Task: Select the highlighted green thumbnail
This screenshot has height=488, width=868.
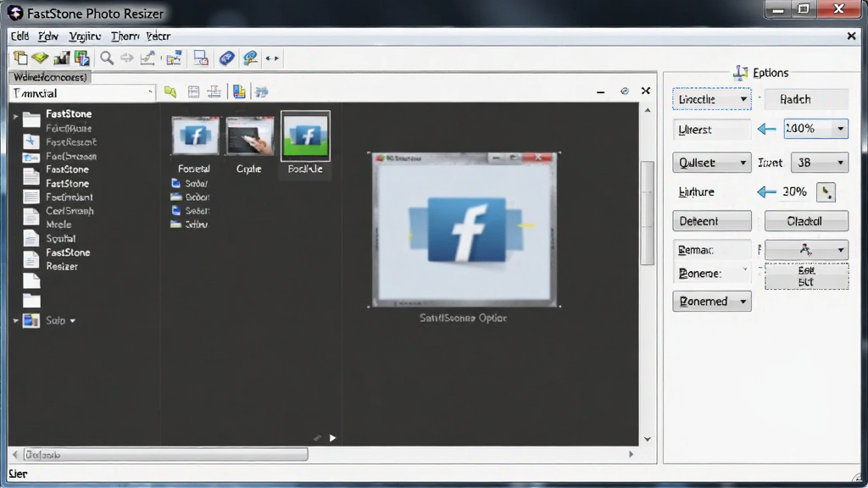Action: point(305,136)
